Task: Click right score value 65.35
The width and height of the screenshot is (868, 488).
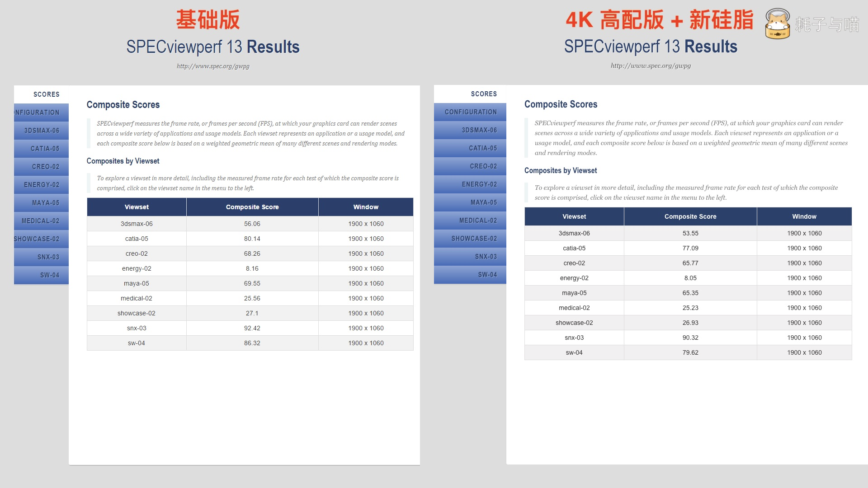Action: click(x=690, y=293)
